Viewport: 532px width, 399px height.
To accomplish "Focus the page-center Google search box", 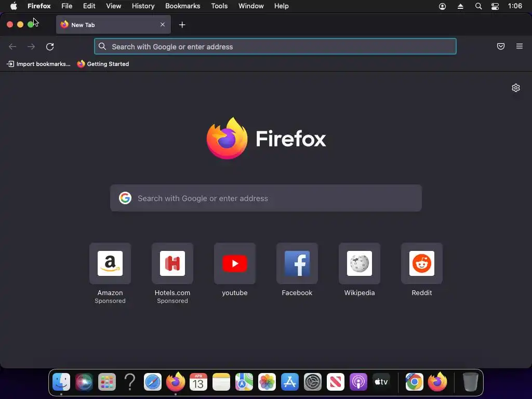I will click(266, 198).
